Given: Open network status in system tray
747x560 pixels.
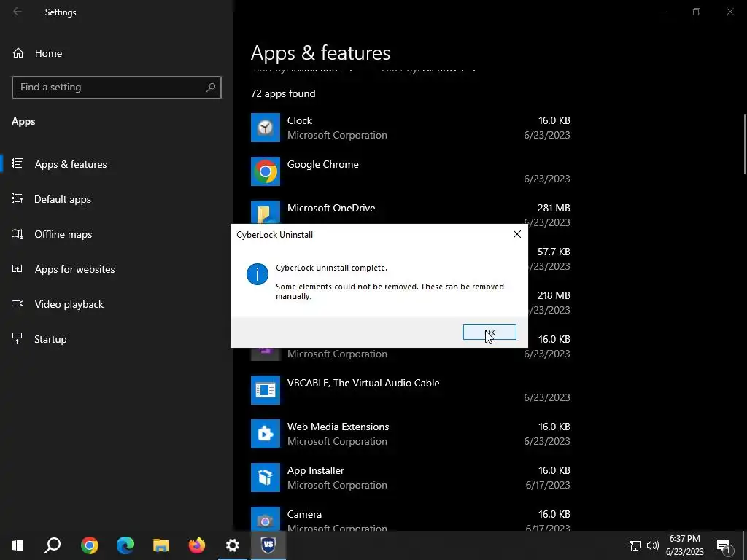Looking at the screenshot, I should coord(635,545).
